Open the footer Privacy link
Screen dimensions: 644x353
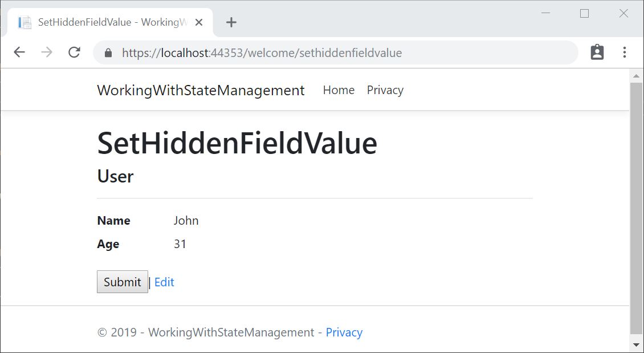344,332
